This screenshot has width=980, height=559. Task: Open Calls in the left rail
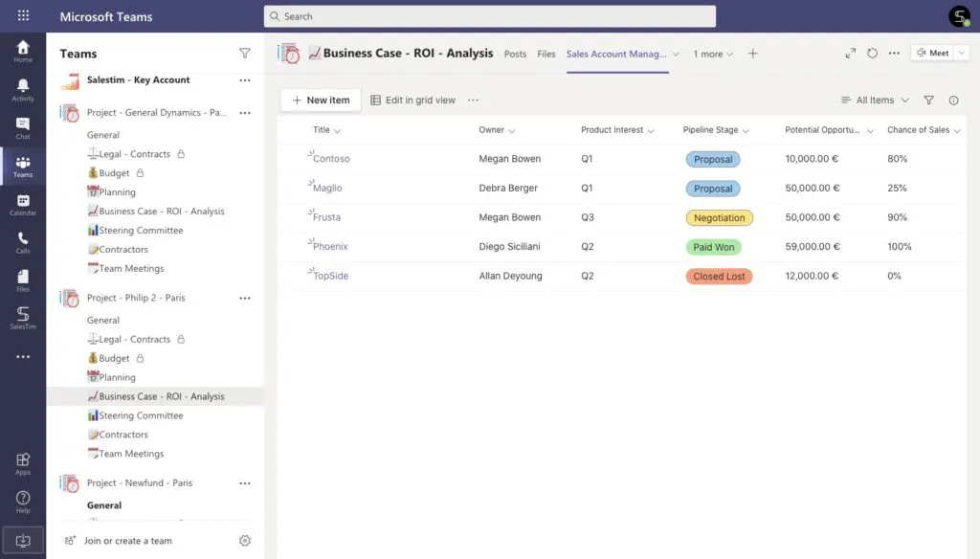[23, 242]
